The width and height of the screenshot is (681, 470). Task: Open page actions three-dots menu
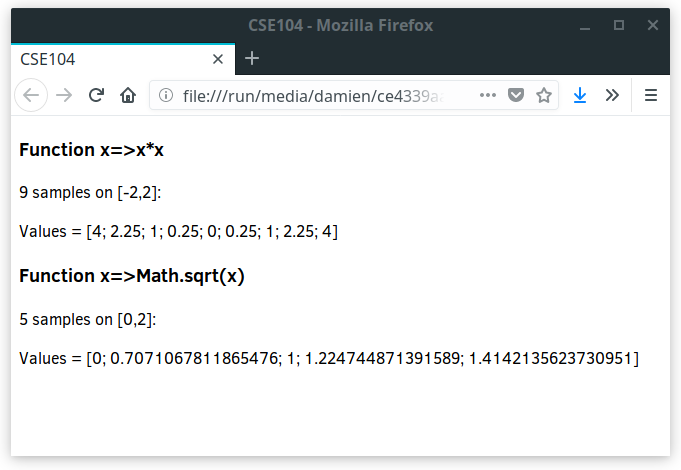click(488, 95)
